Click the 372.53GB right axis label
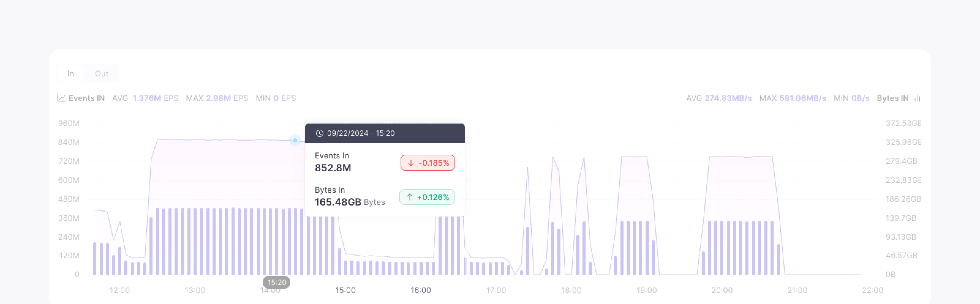Viewport: 980px width, 304px height. pos(903,124)
